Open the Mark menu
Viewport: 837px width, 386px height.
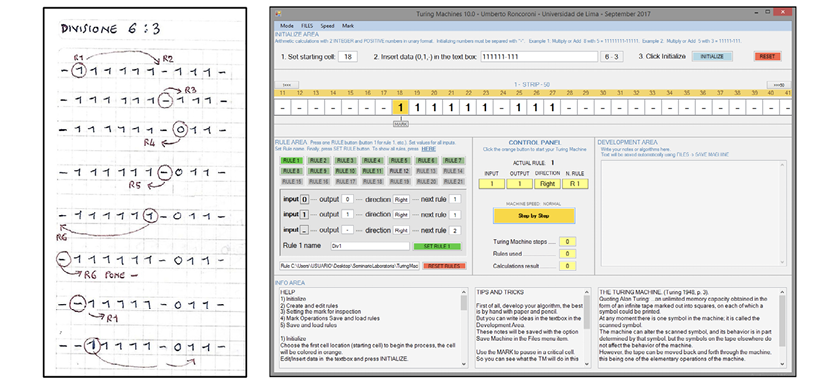point(348,26)
